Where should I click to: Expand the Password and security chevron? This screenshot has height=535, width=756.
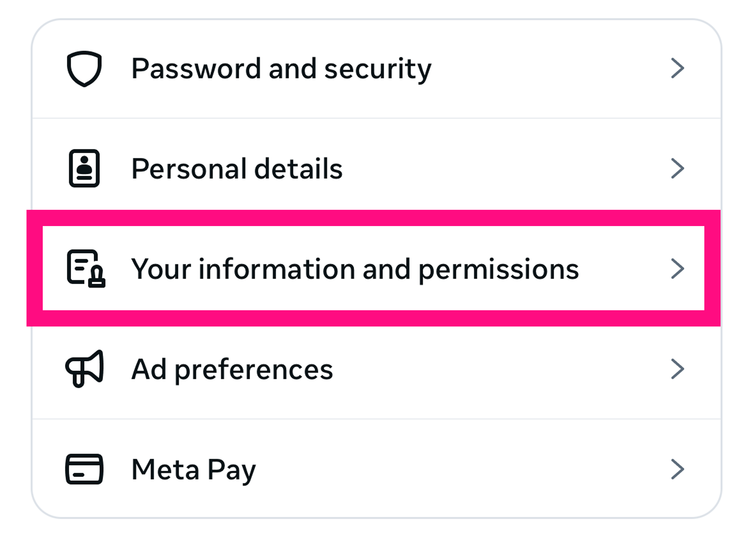(678, 68)
